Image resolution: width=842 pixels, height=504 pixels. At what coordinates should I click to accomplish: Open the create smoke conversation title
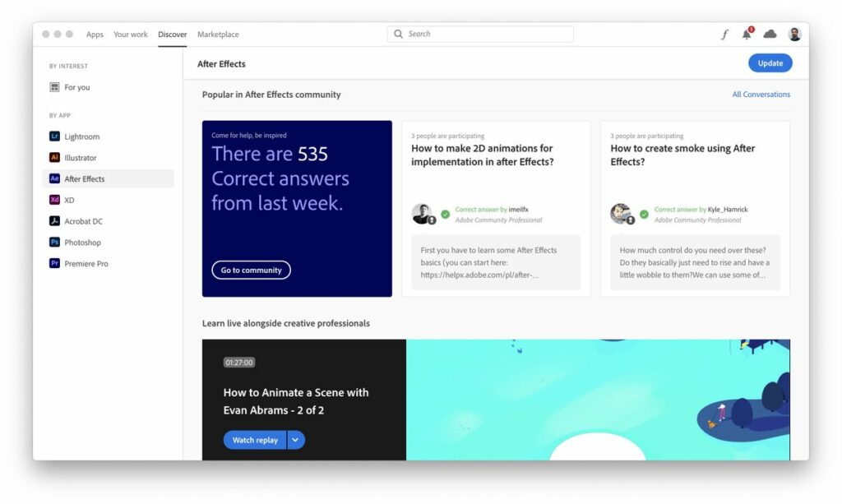[682, 155]
